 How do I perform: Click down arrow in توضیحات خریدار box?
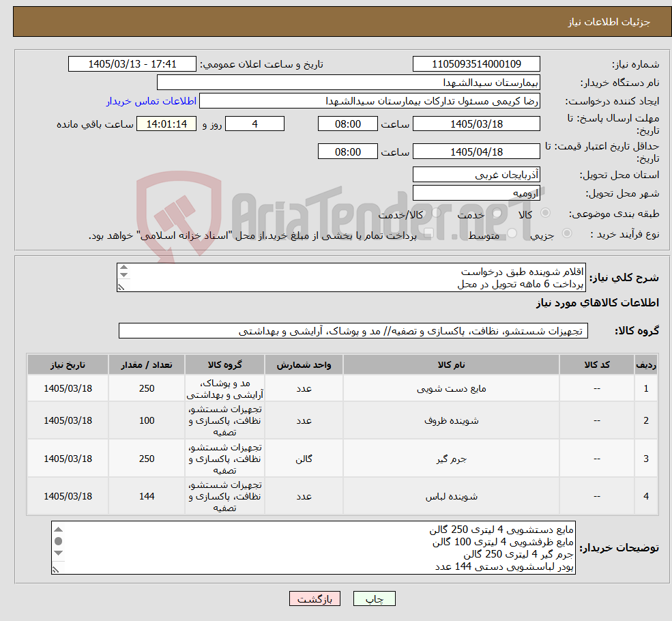click(x=59, y=553)
